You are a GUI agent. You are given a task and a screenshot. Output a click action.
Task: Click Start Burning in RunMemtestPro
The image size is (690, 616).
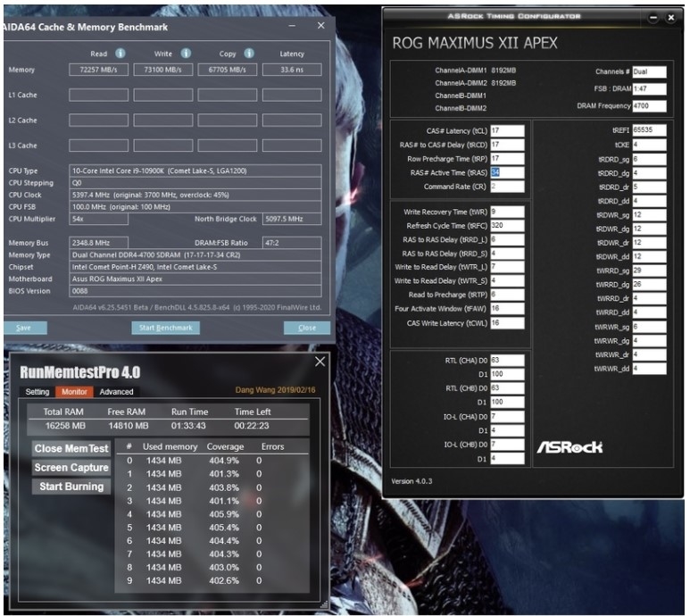tap(71, 487)
